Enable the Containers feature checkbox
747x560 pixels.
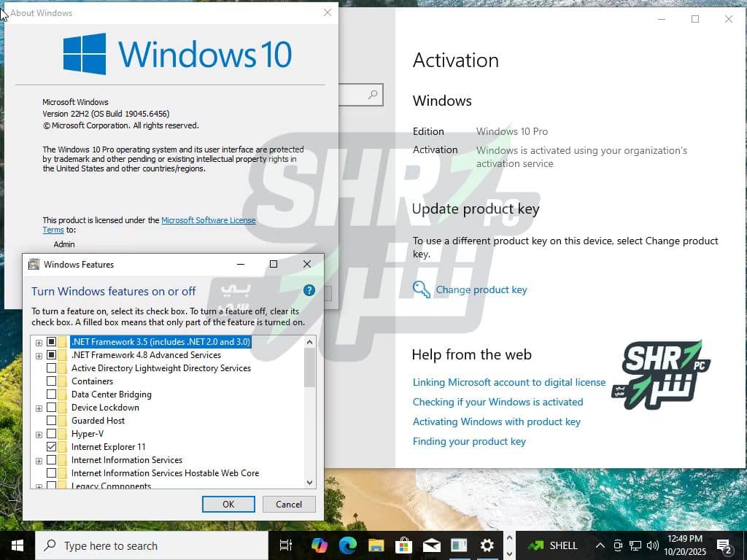(x=51, y=381)
